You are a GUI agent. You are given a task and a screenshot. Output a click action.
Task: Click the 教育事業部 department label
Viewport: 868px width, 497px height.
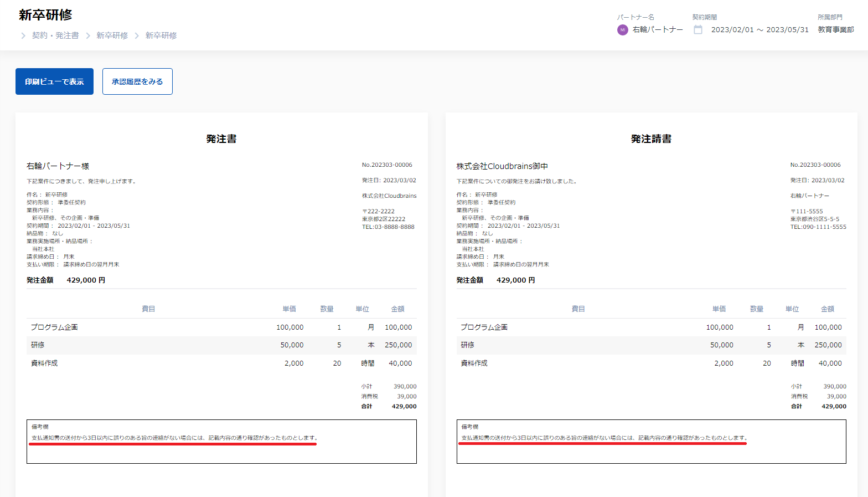836,30
